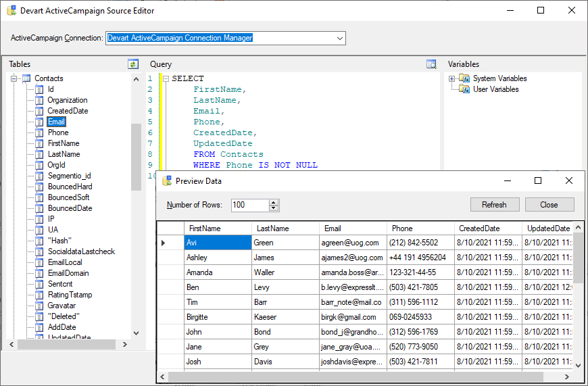The height and width of the screenshot is (386, 588).
Task: Increase Number of Rows with up arrow
Action: click(x=274, y=202)
